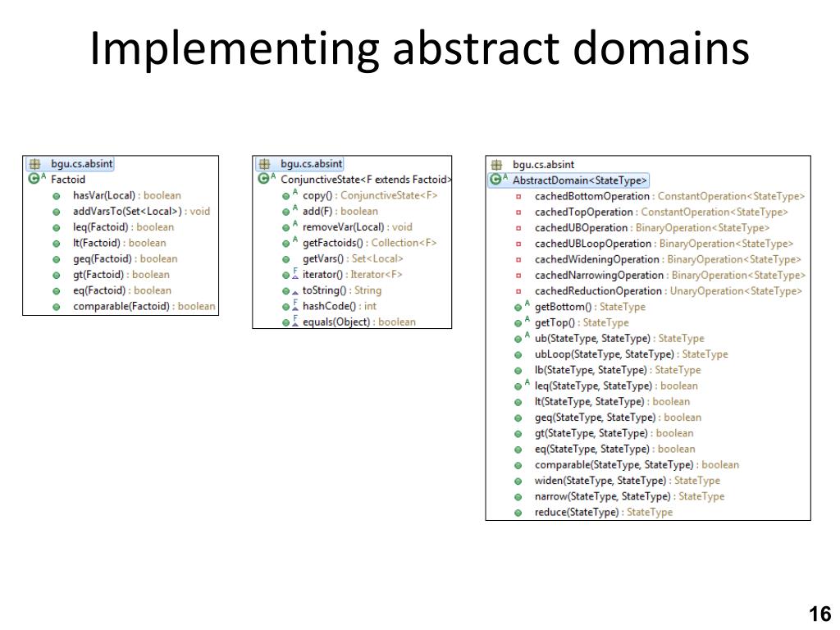
Task: Select lt(Factoid) : boolean member
Action: click(120, 243)
